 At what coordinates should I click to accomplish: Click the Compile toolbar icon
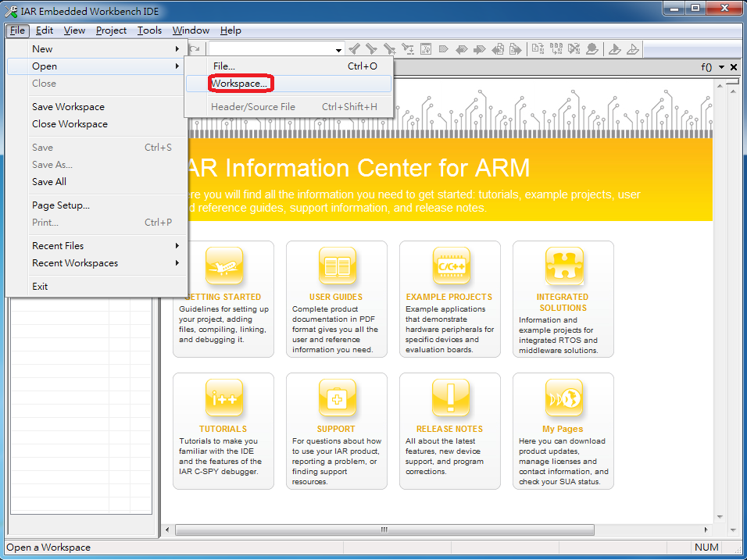point(538,48)
